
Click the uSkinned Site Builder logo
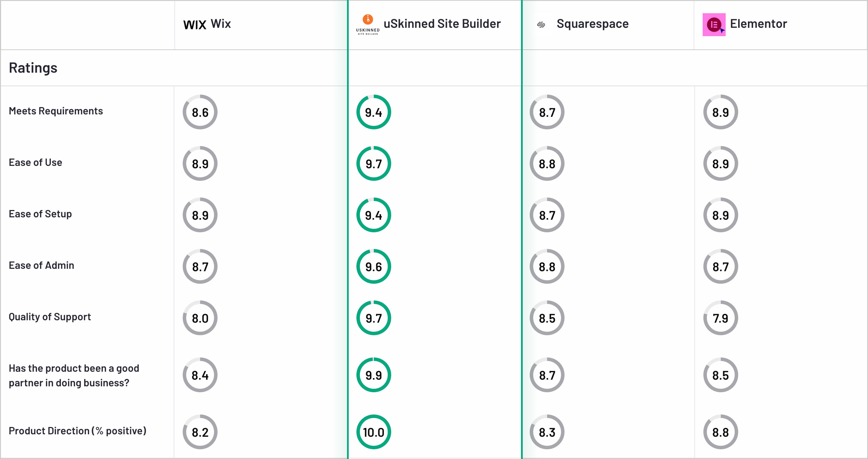368,24
